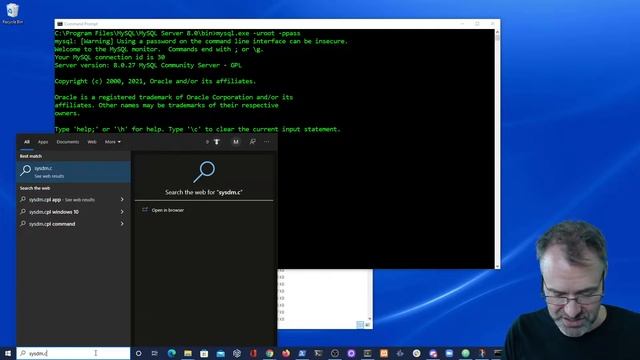Image resolution: width=640 pixels, height=360 pixels.
Task: Switch to the Apps search tab
Action: click(x=43, y=142)
